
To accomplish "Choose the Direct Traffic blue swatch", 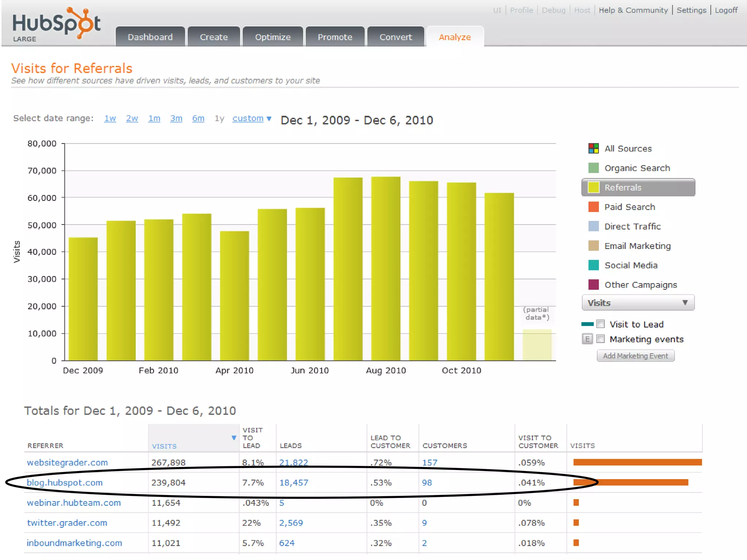I will [593, 226].
